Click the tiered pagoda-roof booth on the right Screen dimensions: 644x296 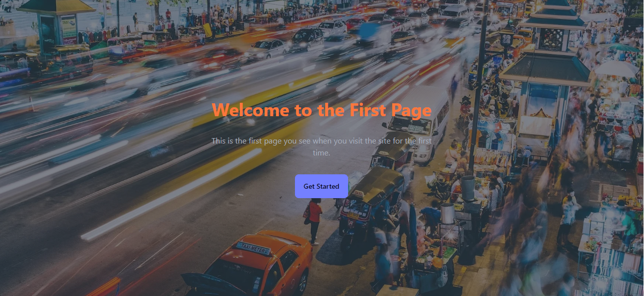click(x=546, y=79)
